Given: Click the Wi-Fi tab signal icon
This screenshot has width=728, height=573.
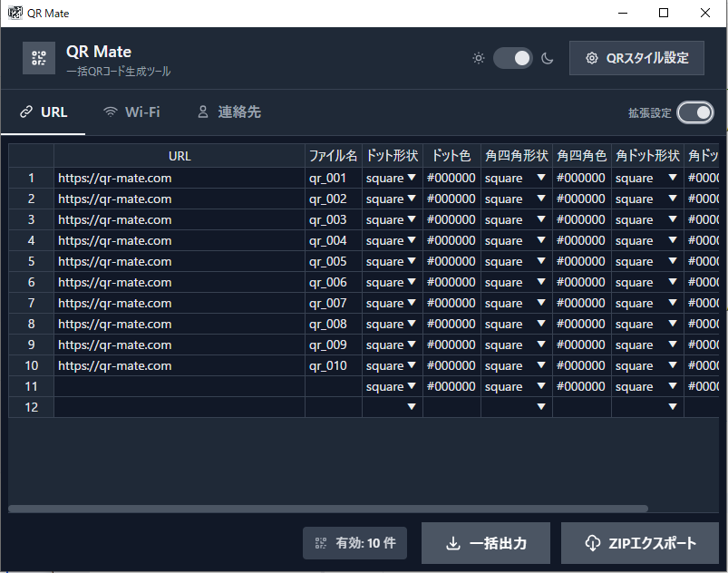Looking at the screenshot, I should (x=111, y=112).
